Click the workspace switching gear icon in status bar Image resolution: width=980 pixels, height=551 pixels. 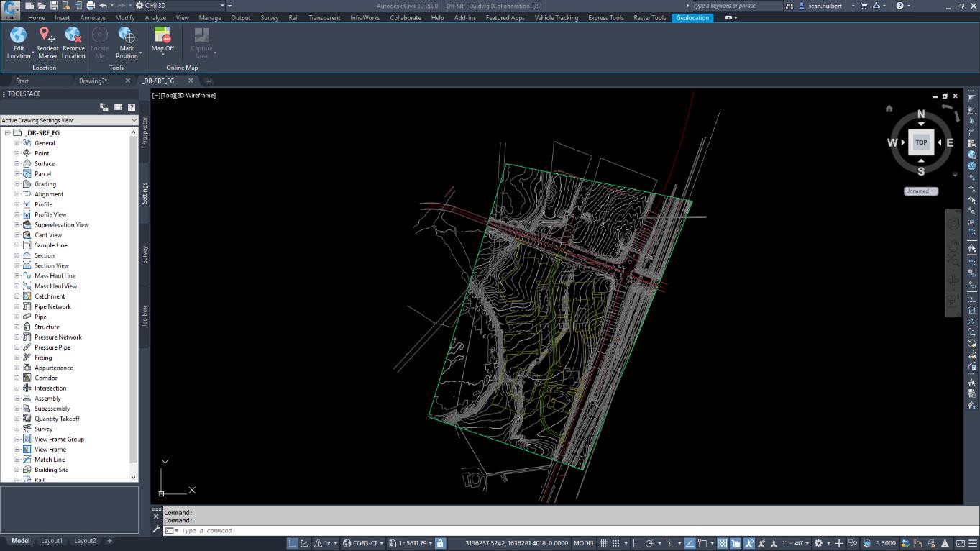(x=818, y=543)
